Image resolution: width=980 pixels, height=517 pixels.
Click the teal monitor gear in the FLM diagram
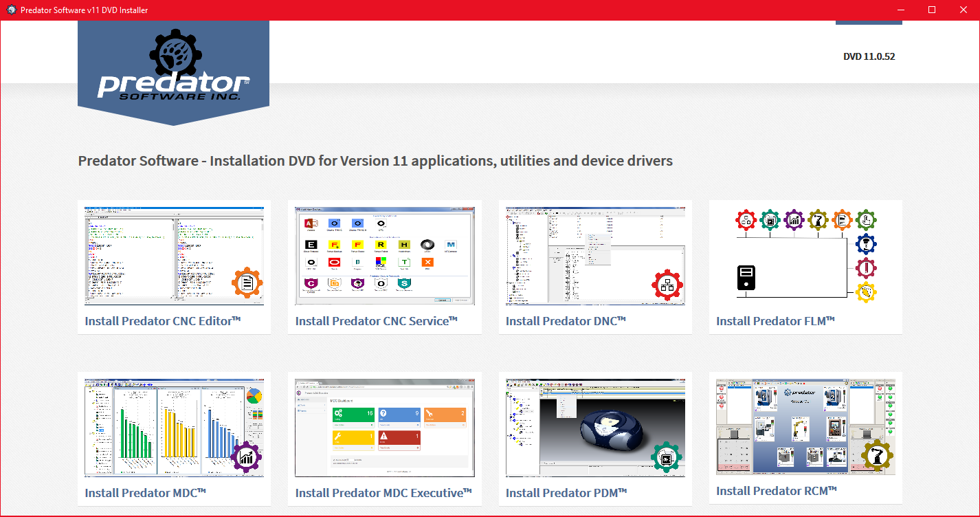[x=770, y=220]
